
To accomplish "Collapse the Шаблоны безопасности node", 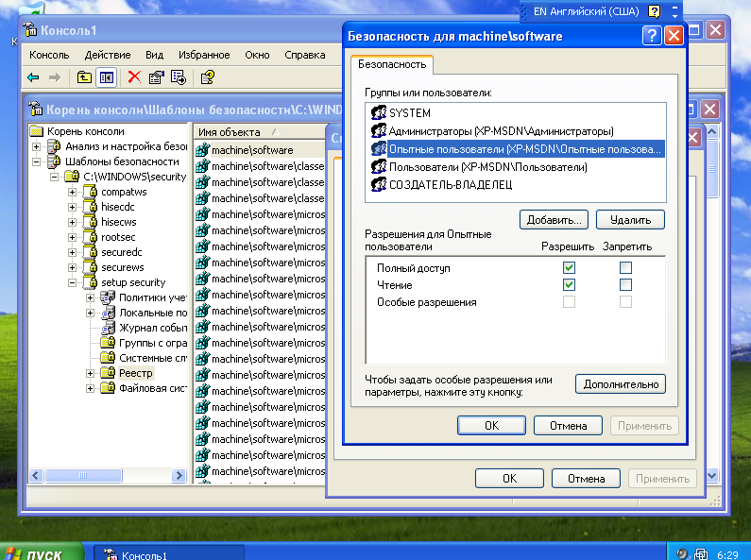I will [x=36, y=161].
